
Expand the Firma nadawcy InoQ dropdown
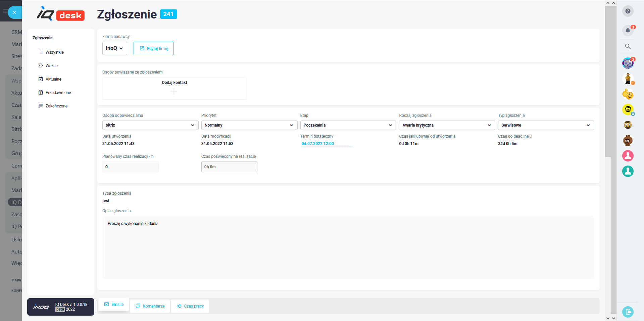pyautogui.click(x=114, y=48)
